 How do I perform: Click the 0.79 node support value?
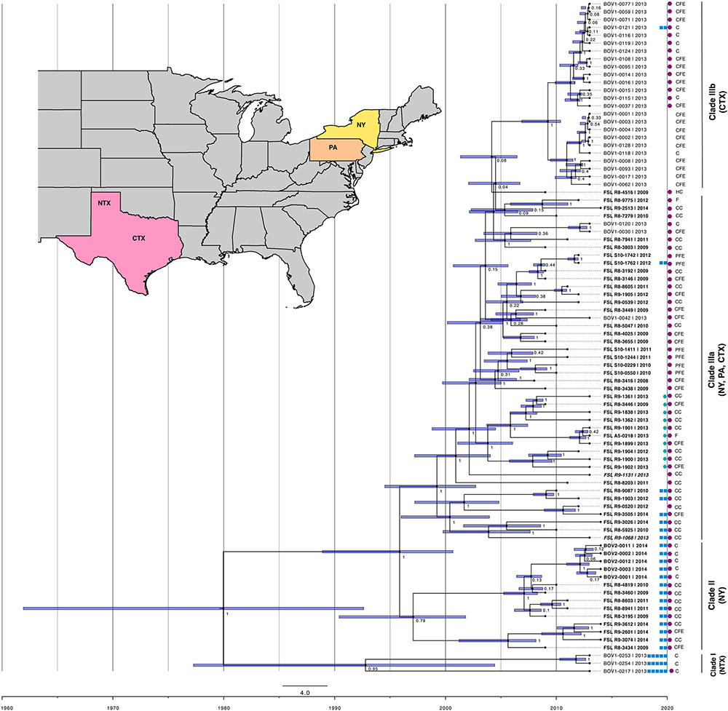click(421, 621)
